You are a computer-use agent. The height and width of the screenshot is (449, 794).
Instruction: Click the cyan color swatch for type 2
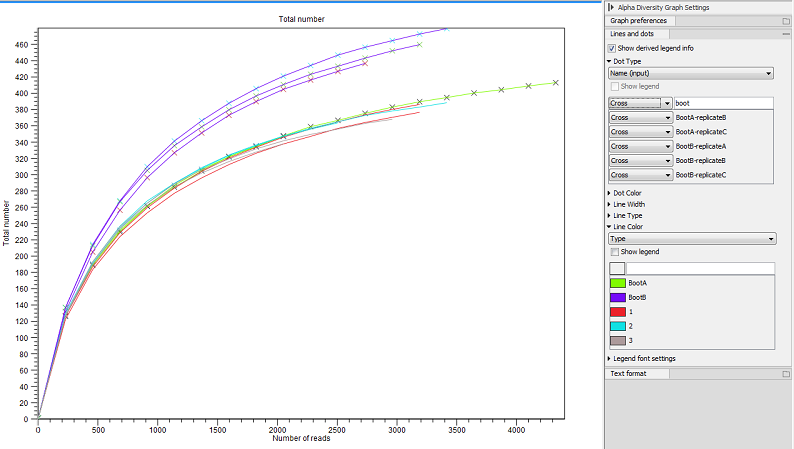coord(617,326)
